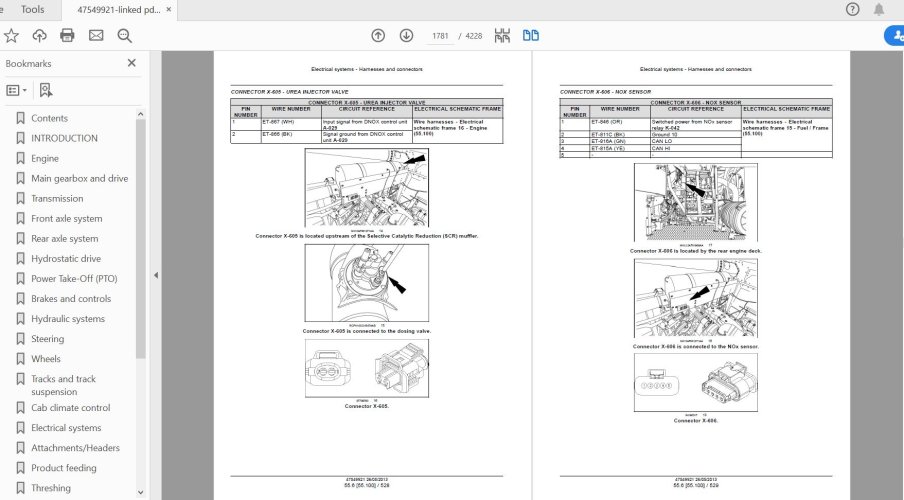Add the document to starred files
904x500 pixels.
(11, 36)
